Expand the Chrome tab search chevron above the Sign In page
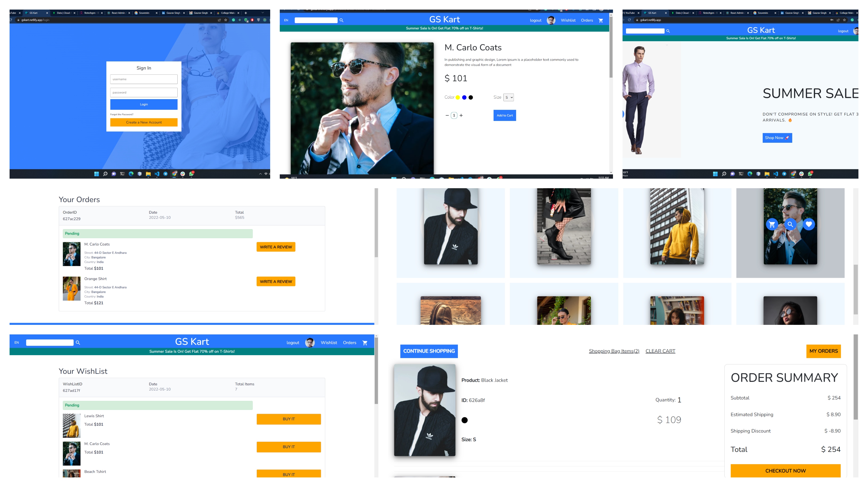Image resolution: width=868 pixels, height=487 pixels. tap(263, 13)
